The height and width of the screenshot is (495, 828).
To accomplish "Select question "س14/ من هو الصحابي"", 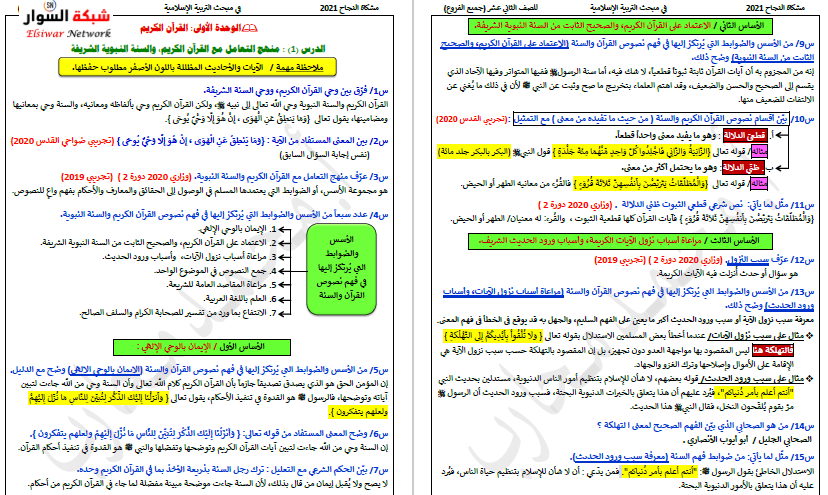I will point(706,426).
